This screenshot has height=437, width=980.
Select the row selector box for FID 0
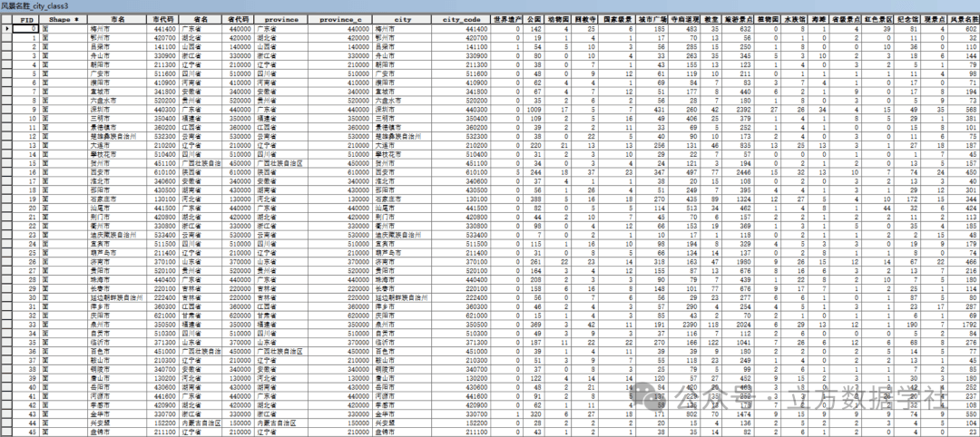(x=6, y=29)
